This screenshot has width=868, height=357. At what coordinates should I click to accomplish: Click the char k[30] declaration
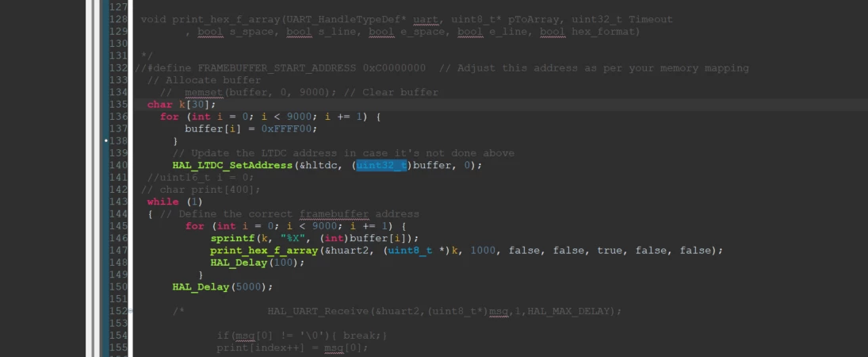(182, 104)
